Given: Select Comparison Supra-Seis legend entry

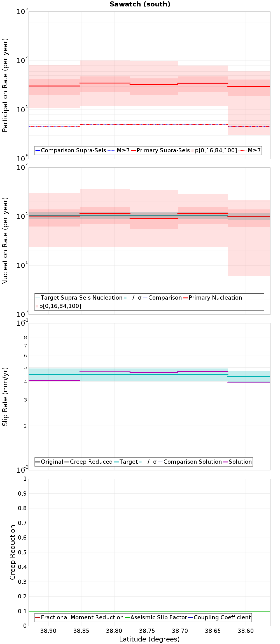Looking at the screenshot, I should pos(71,150).
